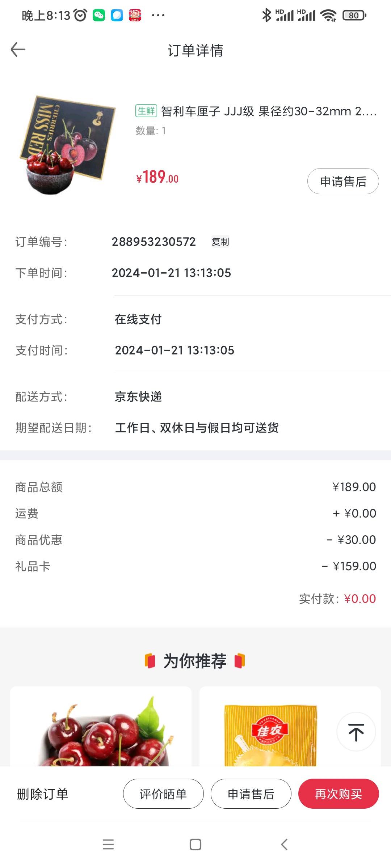Tap the Android recent apps menu icon

(x=108, y=844)
